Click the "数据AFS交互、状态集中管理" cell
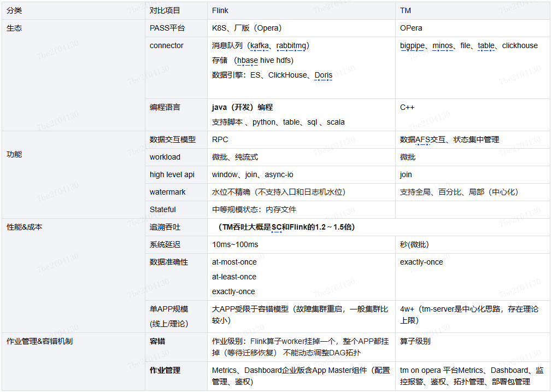 click(x=449, y=139)
